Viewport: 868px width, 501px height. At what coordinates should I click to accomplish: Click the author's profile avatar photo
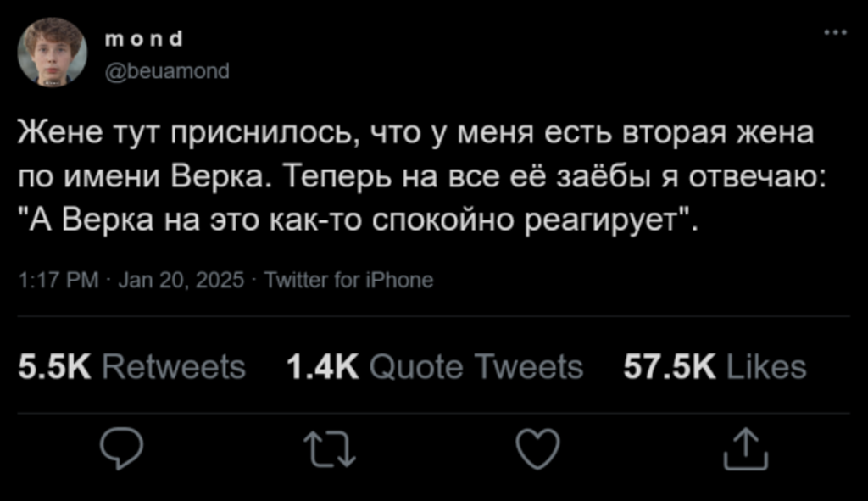[53, 52]
